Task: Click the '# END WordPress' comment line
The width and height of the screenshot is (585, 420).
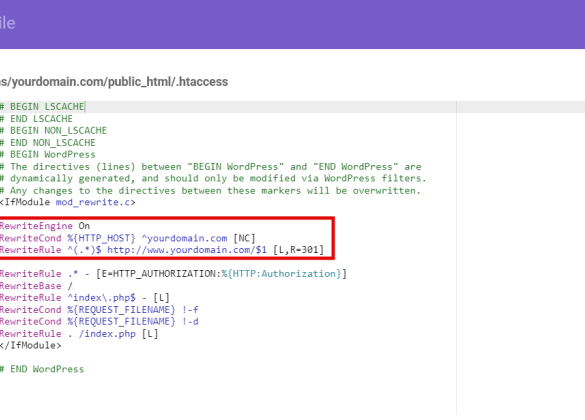Action: click(42, 369)
